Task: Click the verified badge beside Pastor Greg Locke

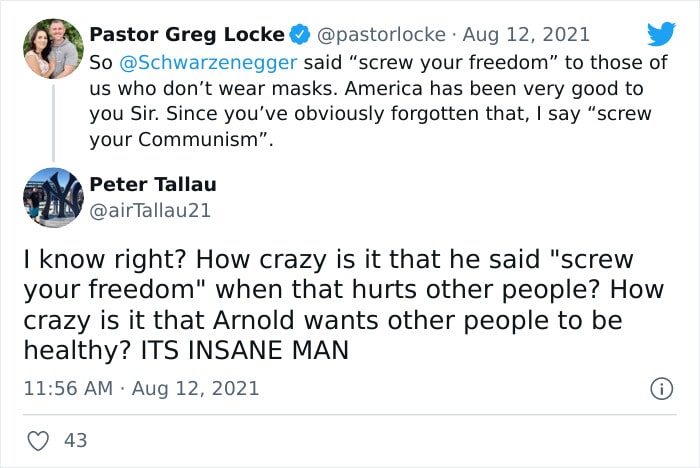Action: 300,35
